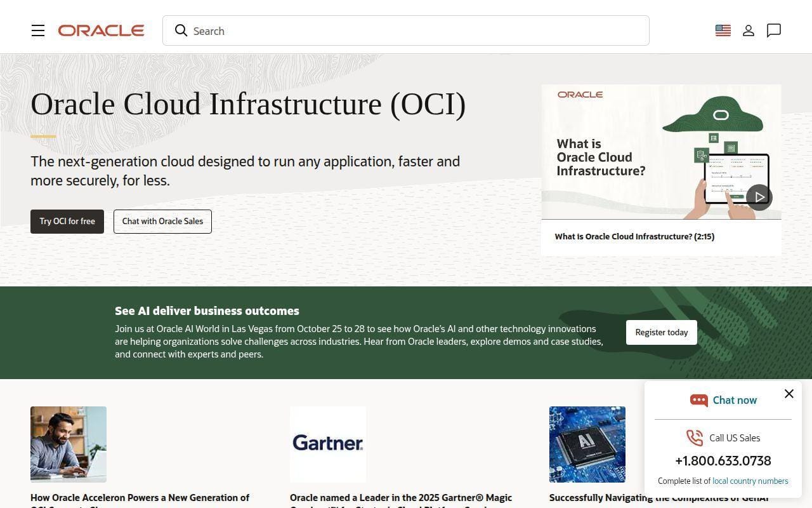Play the What is OCI video
This screenshot has width=812, height=508.
pos(759,197)
